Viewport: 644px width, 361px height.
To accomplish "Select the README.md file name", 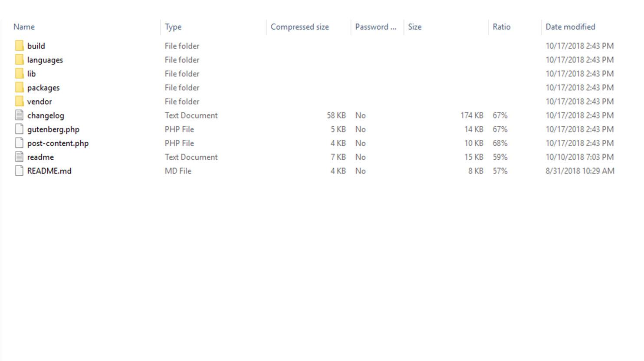I will coord(49,171).
